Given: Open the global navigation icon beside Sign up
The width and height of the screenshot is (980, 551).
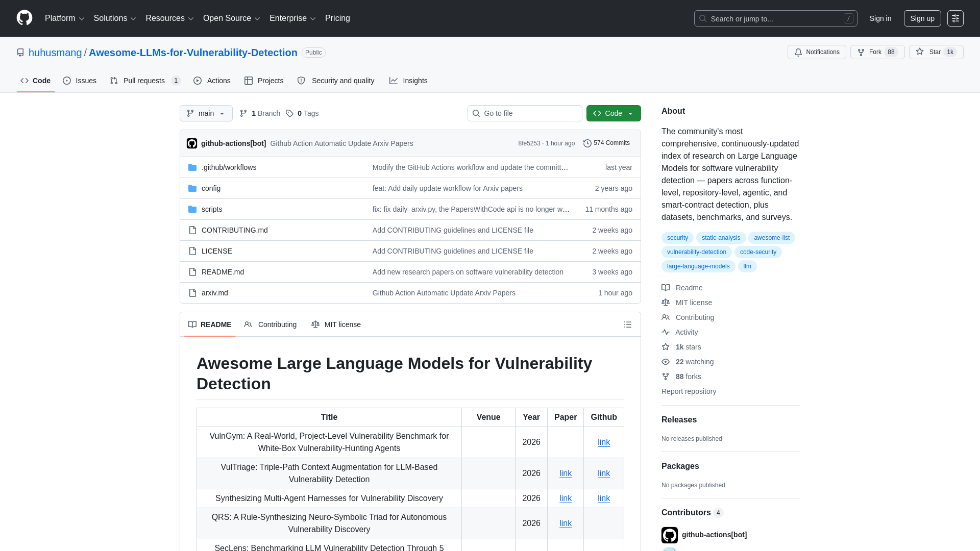Looking at the screenshot, I should (x=955, y=18).
